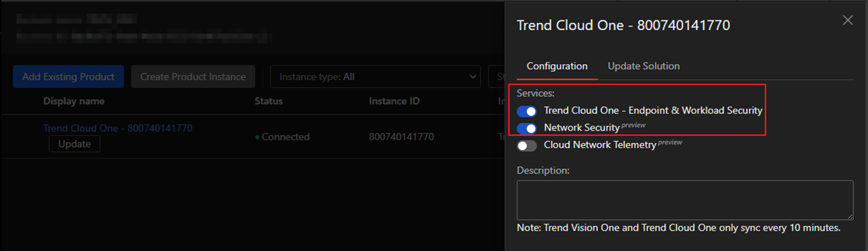Disable Endpoint & Workload Security service toggle
This screenshot has width=868, height=251.
pyautogui.click(x=526, y=111)
